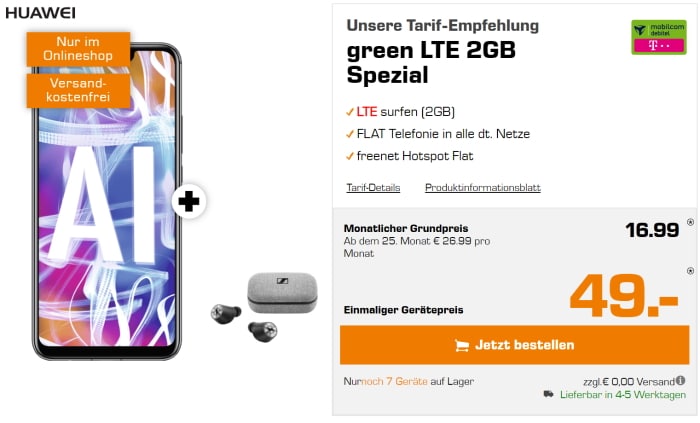The width and height of the screenshot is (700, 423).
Task: Click the Sennheiser earbuds charging case image
Action: click(x=282, y=293)
